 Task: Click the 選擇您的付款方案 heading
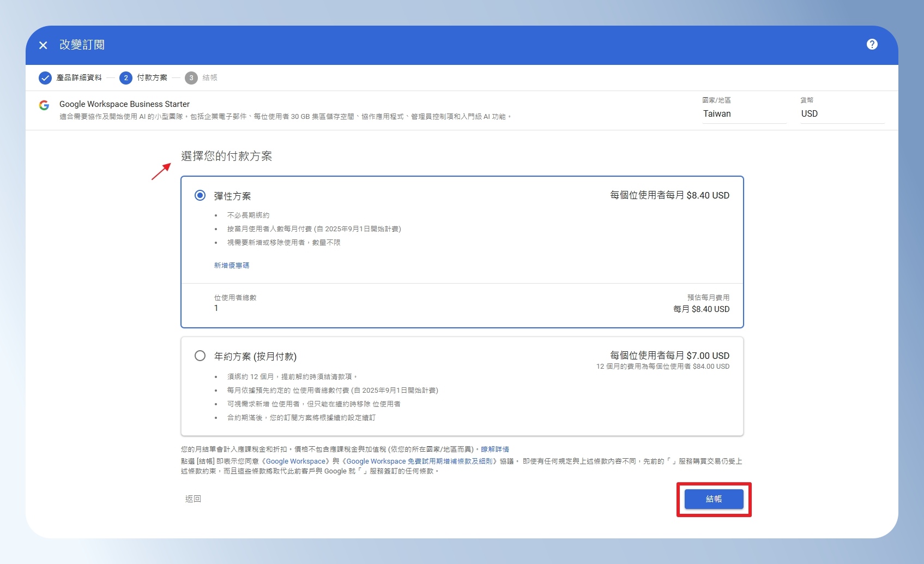click(227, 157)
